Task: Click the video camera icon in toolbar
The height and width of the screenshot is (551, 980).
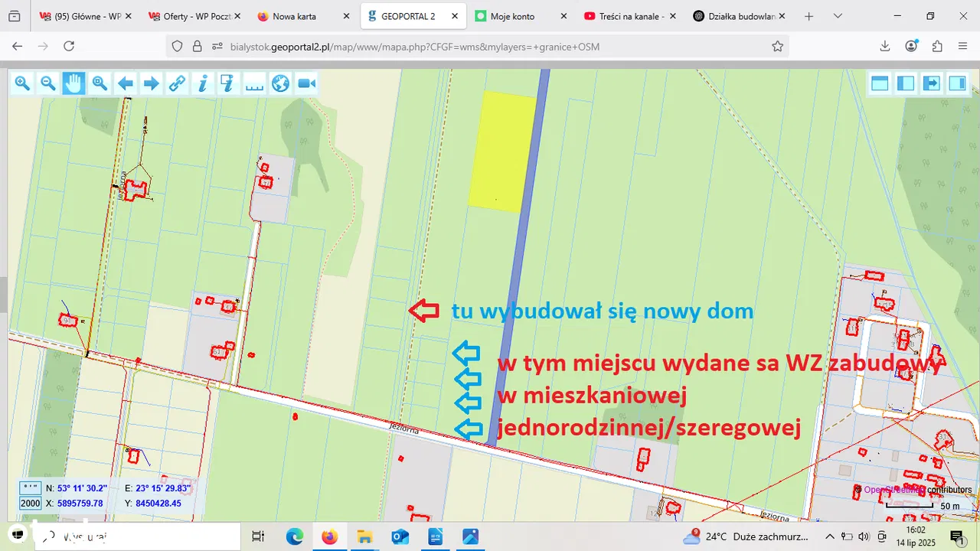Action: coord(306,83)
